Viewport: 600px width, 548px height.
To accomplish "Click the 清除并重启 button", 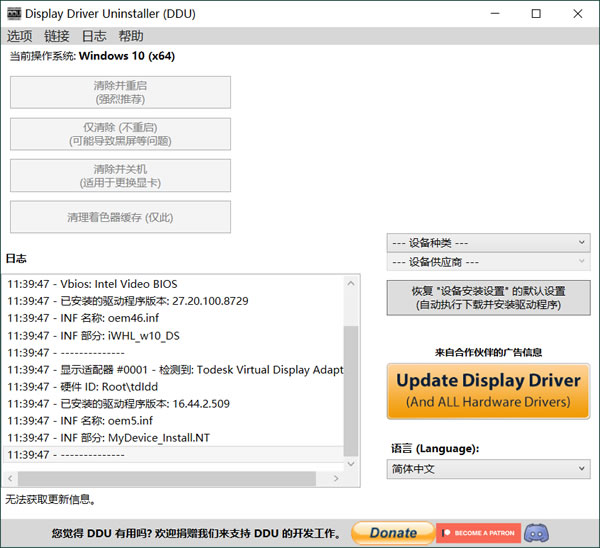I will (x=120, y=92).
